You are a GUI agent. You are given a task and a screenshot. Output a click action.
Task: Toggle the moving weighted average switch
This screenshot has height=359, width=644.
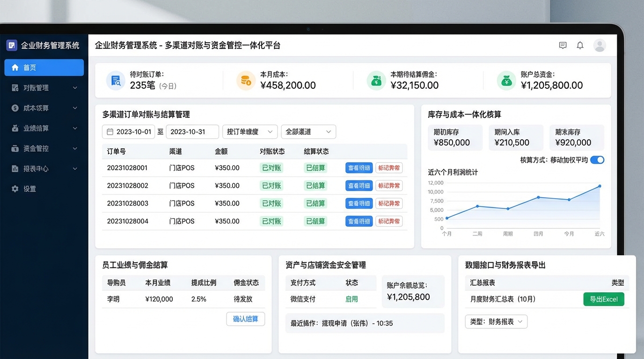tap(597, 160)
